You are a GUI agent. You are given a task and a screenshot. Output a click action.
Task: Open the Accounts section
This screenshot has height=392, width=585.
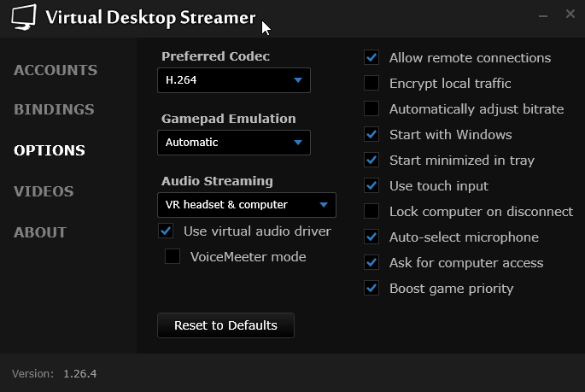[56, 70]
